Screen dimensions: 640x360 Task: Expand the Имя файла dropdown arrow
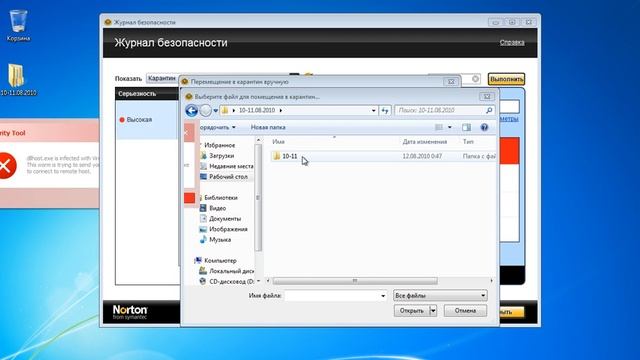(x=383, y=296)
